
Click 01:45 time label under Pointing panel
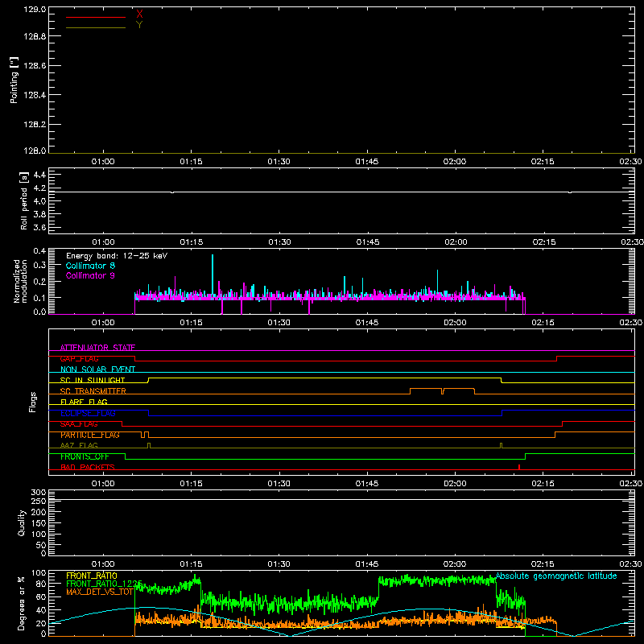coord(367,162)
